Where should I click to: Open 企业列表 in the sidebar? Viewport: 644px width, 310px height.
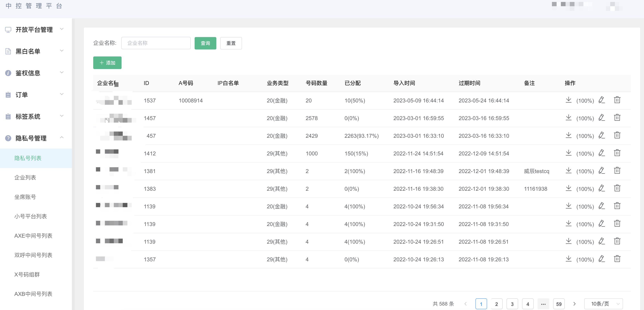tap(36, 178)
